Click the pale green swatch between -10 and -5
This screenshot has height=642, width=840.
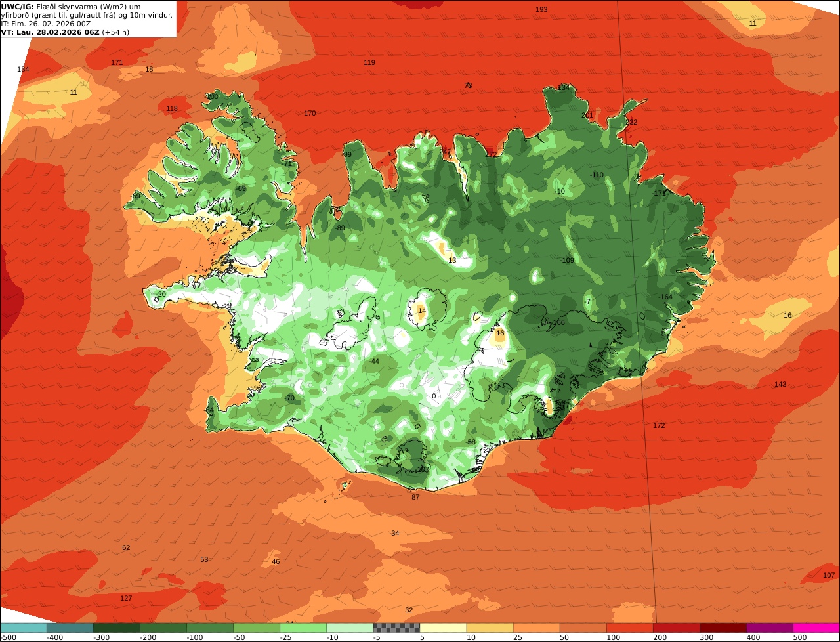click(x=350, y=628)
